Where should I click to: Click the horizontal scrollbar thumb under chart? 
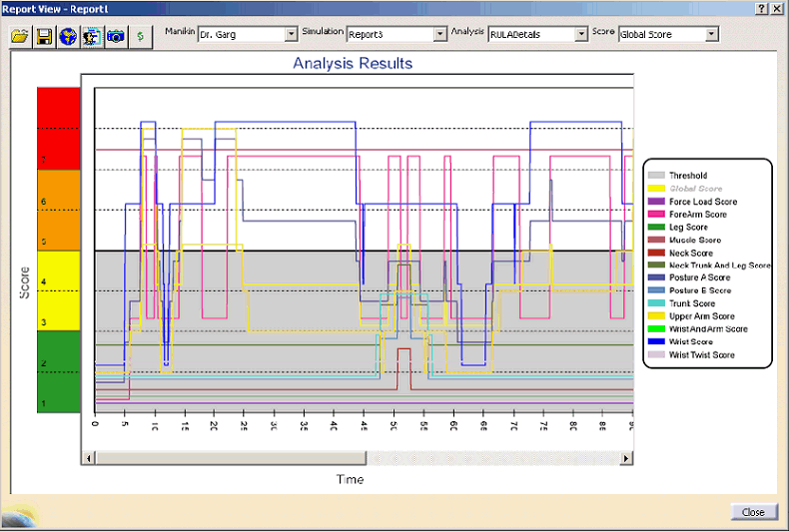pos(230,458)
